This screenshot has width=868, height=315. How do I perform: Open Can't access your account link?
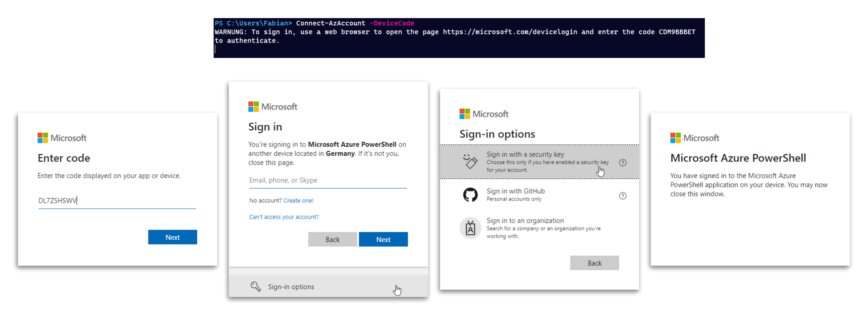[x=284, y=217]
